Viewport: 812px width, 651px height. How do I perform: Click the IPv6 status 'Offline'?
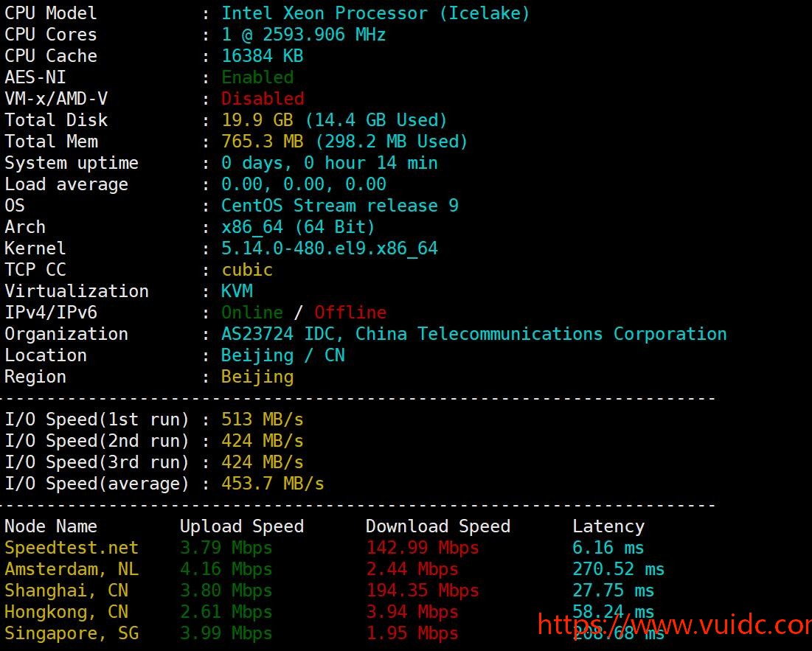coord(350,313)
